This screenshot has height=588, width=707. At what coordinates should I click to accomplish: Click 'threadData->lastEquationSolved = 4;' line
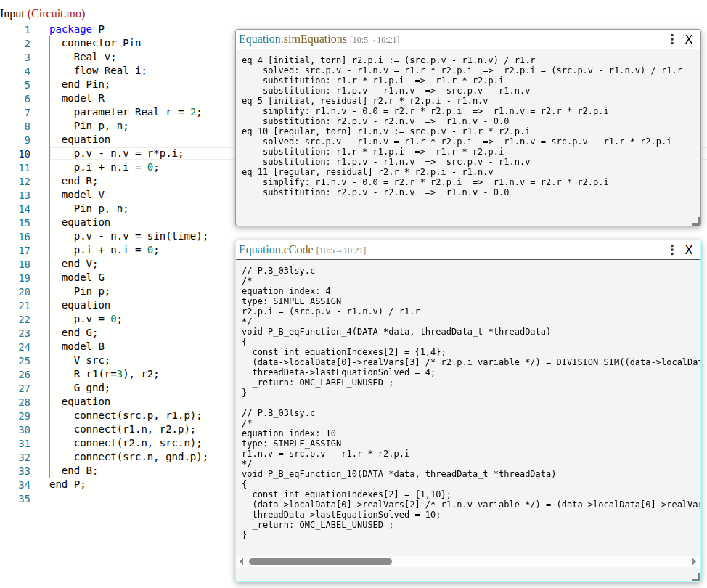(x=343, y=372)
